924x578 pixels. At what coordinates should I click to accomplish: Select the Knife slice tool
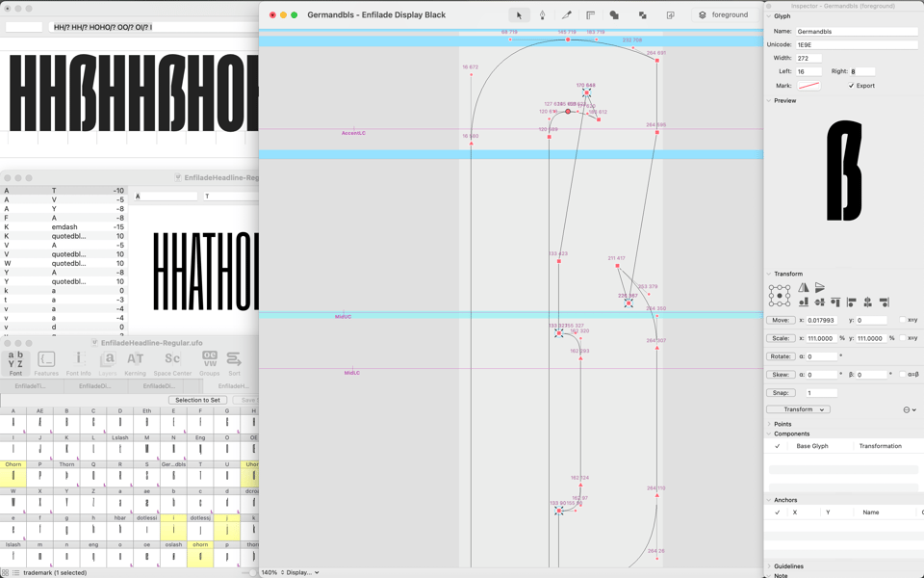[566, 15]
